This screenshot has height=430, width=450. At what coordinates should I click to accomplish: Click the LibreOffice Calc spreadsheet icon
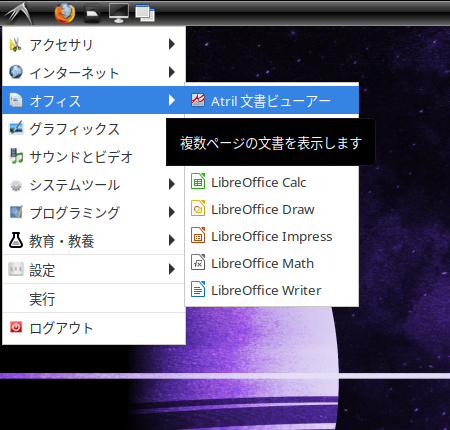[x=198, y=182]
